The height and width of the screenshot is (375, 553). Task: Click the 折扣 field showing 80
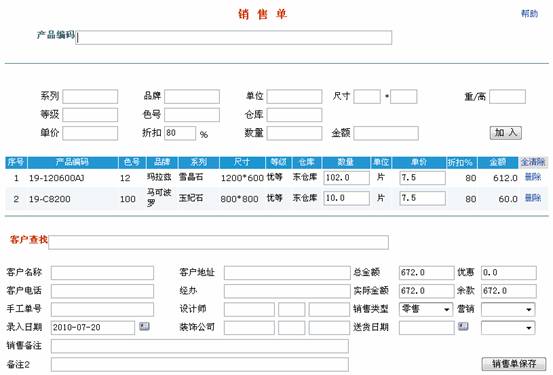point(180,133)
